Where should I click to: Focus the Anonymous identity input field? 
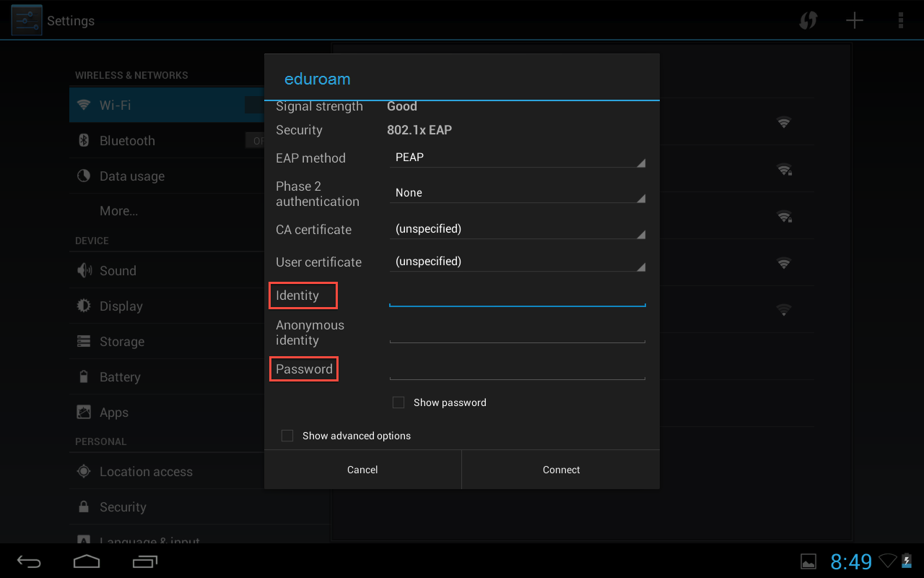pos(517,332)
